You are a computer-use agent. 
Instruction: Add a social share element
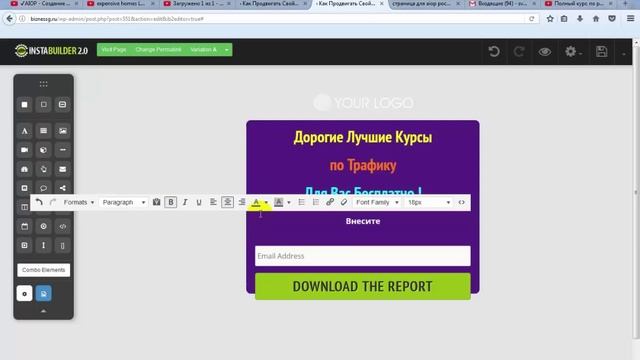(x=62, y=188)
